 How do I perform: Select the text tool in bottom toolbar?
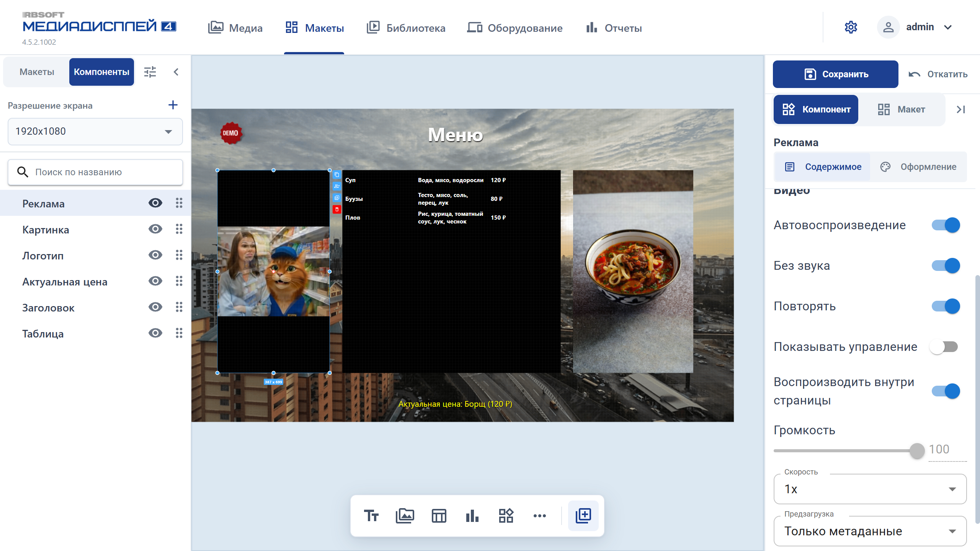(x=371, y=515)
